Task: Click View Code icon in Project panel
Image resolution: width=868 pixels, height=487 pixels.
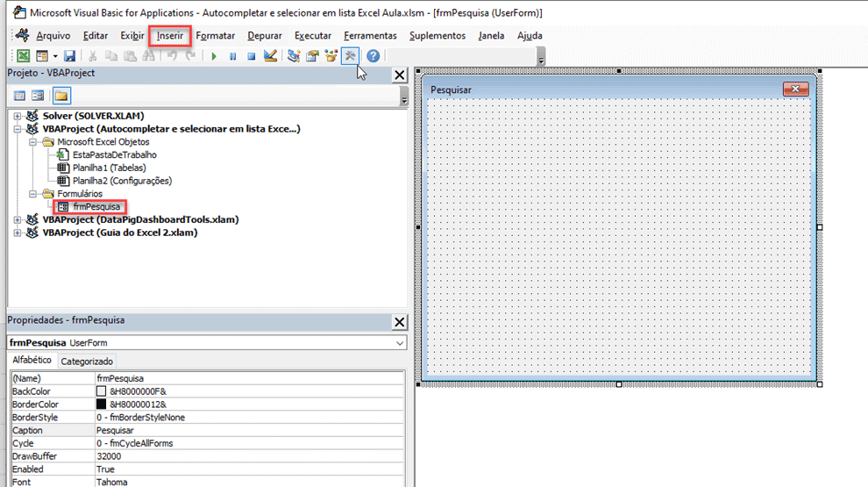Action: click(19, 96)
